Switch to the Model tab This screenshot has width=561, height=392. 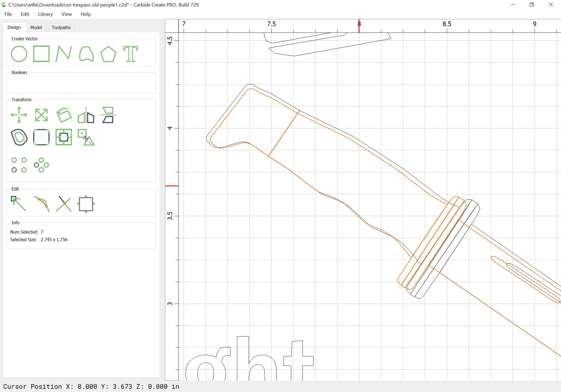(36, 27)
